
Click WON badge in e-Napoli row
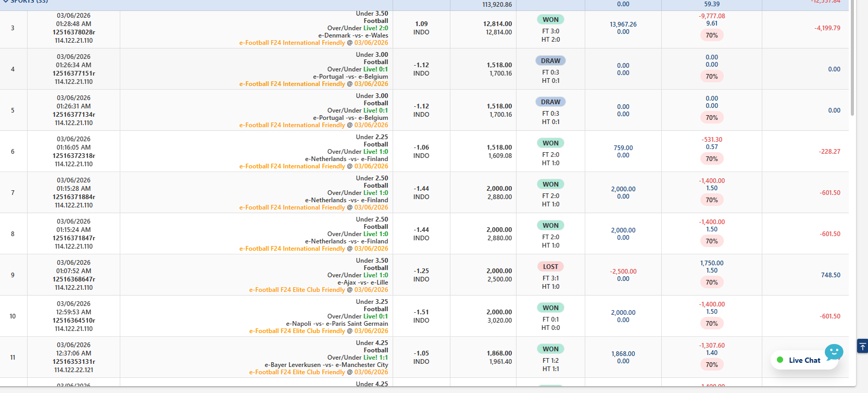click(550, 308)
